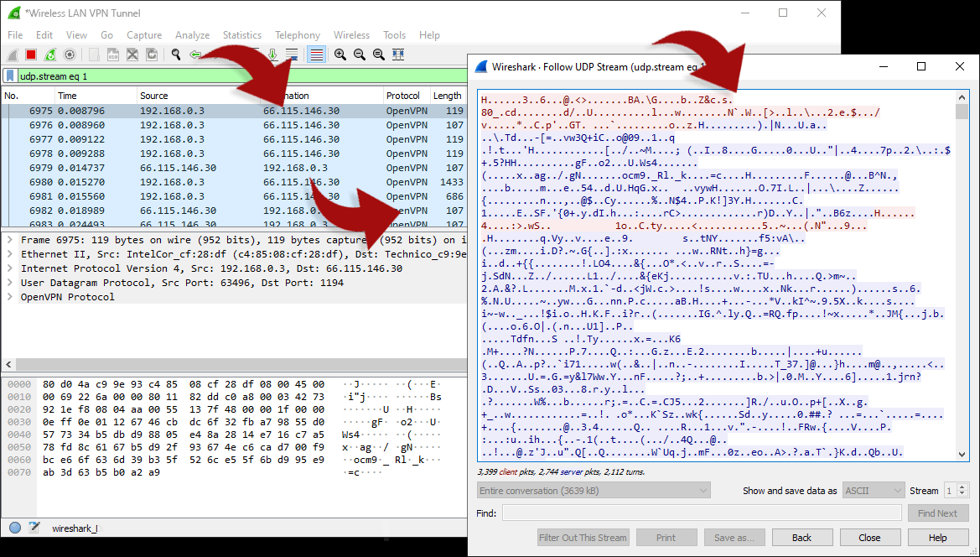Click Filter Out This Stream button

tap(583, 538)
